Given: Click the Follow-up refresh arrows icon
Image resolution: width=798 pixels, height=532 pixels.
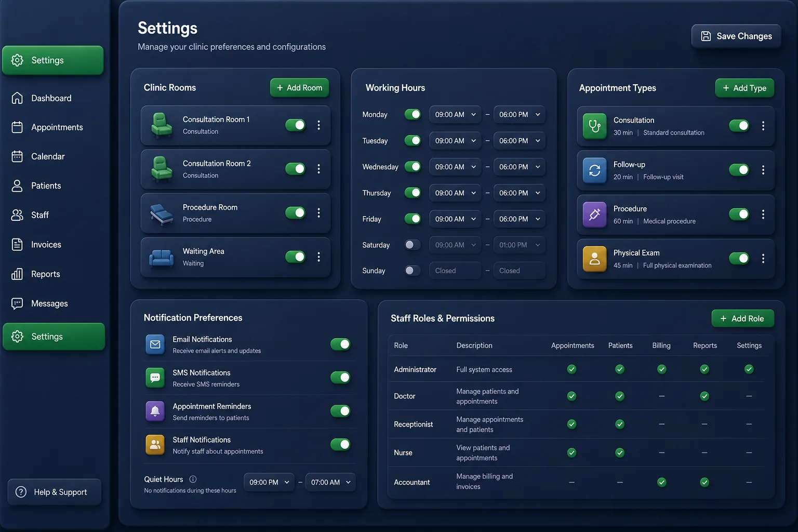Looking at the screenshot, I should point(594,170).
